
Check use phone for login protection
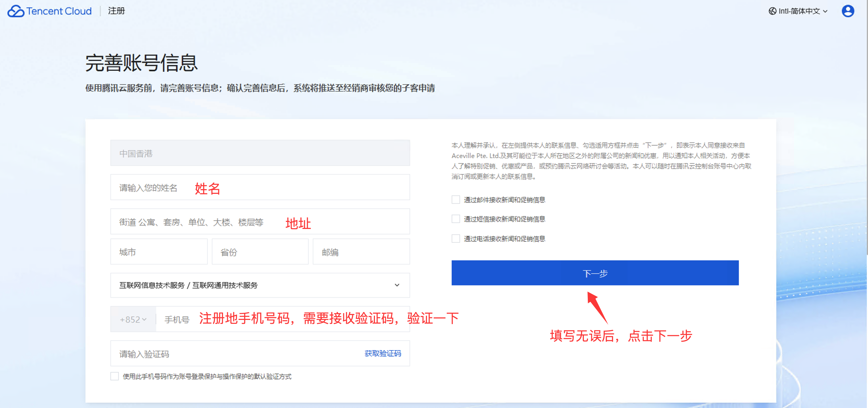114,376
